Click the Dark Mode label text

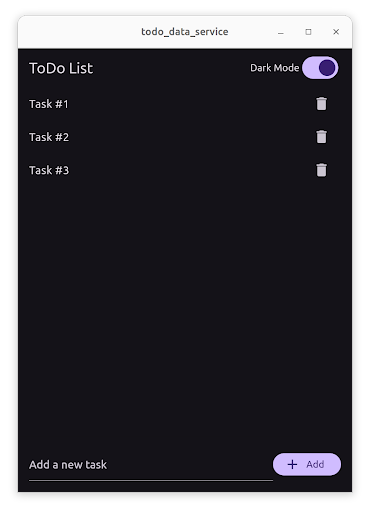pyautogui.click(x=274, y=68)
